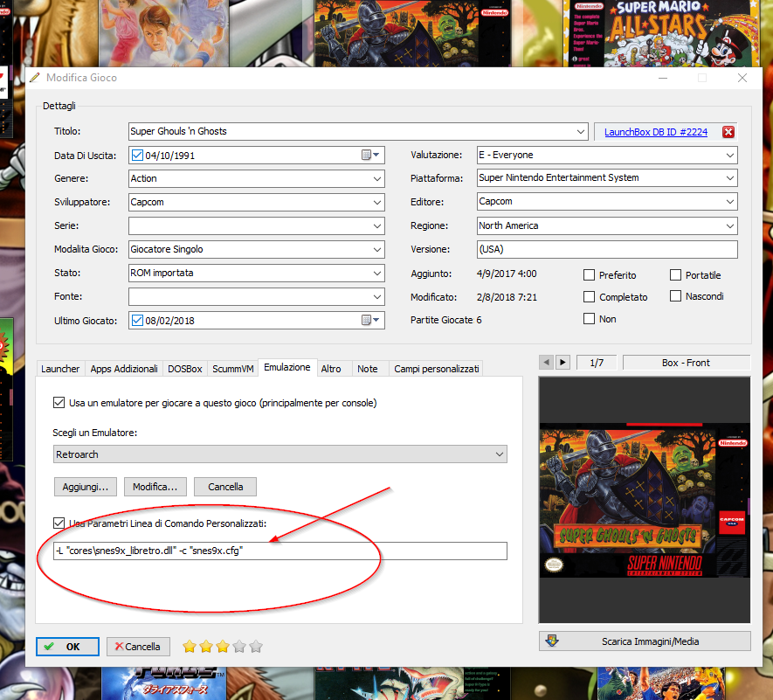Image resolution: width=773 pixels, height=700 pixels.
Task: Expand the Regione dropdown
Action: click(730, 226)
